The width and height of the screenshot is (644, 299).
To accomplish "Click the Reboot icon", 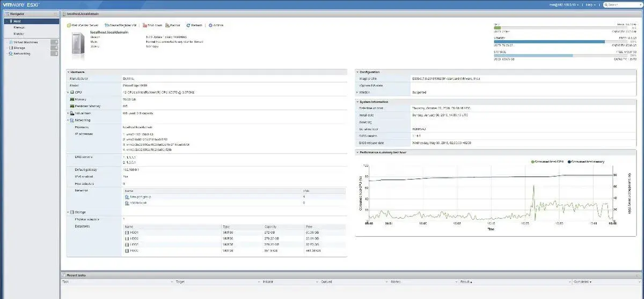I will pos(167,25).
